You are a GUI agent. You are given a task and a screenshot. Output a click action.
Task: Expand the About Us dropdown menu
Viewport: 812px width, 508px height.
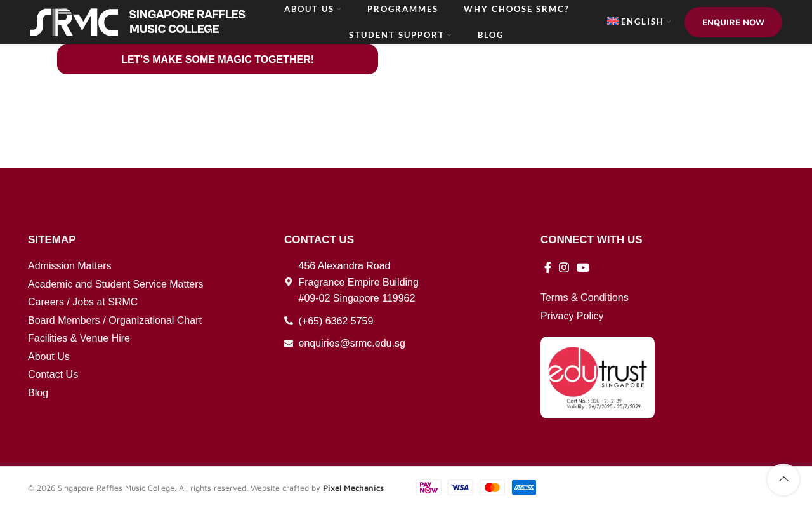tap(313, 9)
